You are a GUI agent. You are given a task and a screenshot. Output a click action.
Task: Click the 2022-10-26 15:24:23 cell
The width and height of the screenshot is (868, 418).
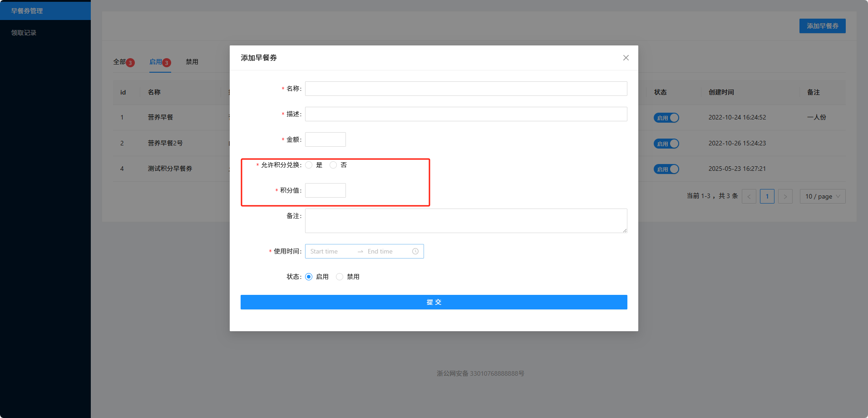click(737, 143)
